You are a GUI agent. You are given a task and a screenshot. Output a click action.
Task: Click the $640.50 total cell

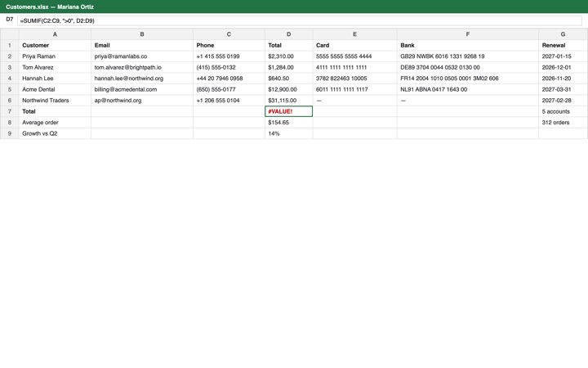pyautogui.click(x=289, y=79)
